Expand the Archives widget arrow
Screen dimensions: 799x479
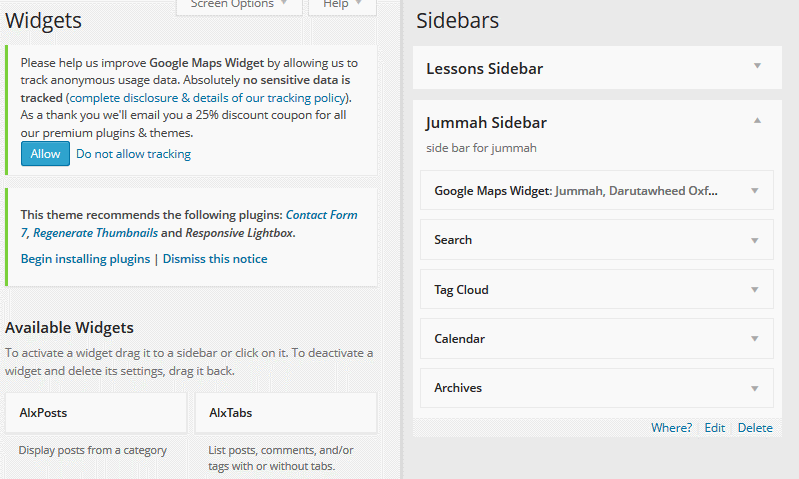pos(755,388)
